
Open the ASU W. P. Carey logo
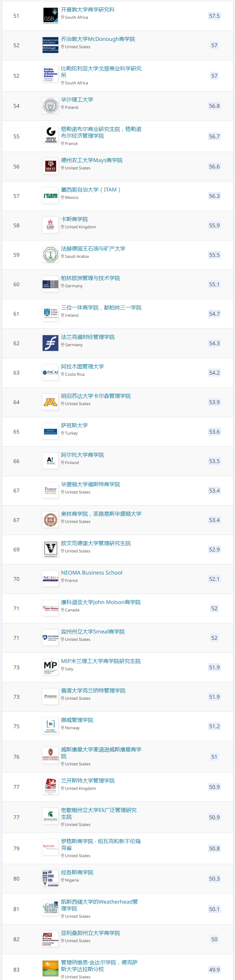(x=50, y=939)
